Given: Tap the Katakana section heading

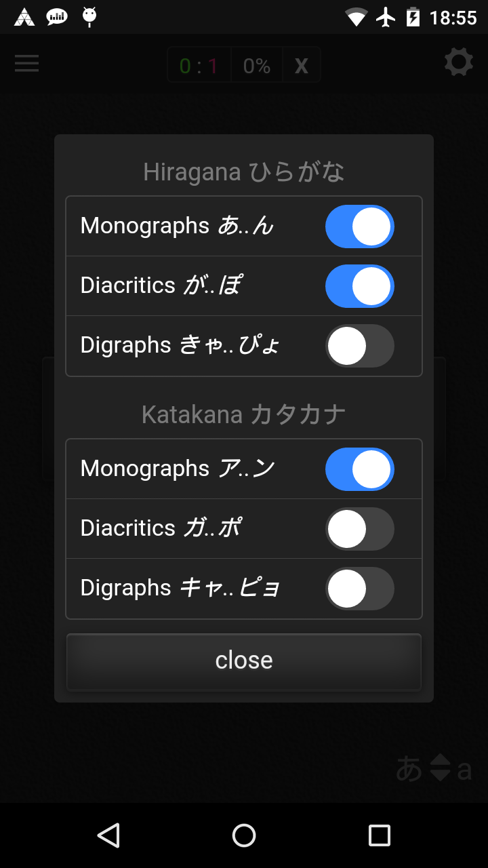Looking at the screenshot, I should click(244, 414).
